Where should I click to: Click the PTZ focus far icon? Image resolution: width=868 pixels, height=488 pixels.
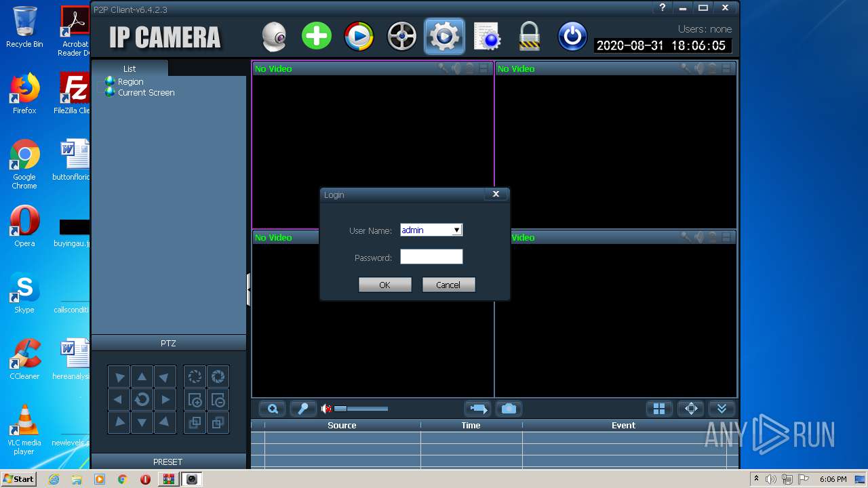[218, 423]
